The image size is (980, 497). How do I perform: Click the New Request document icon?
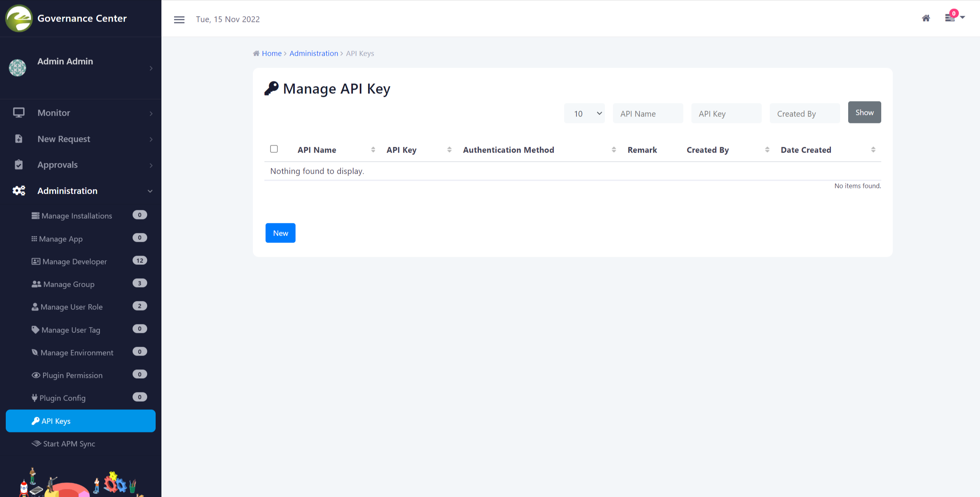tap(18, 139)
